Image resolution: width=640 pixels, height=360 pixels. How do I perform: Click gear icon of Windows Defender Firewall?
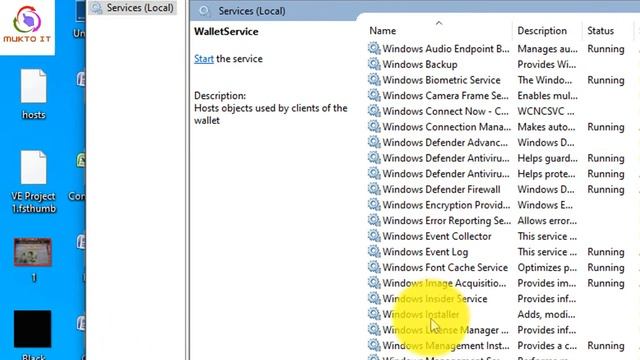(374, 189)
